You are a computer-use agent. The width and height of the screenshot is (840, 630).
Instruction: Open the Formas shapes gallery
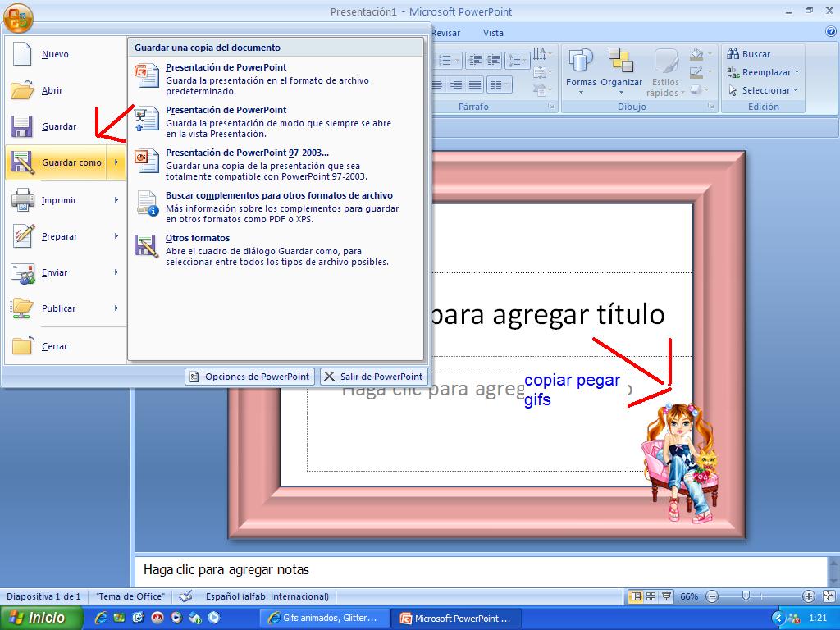(581, 72)
